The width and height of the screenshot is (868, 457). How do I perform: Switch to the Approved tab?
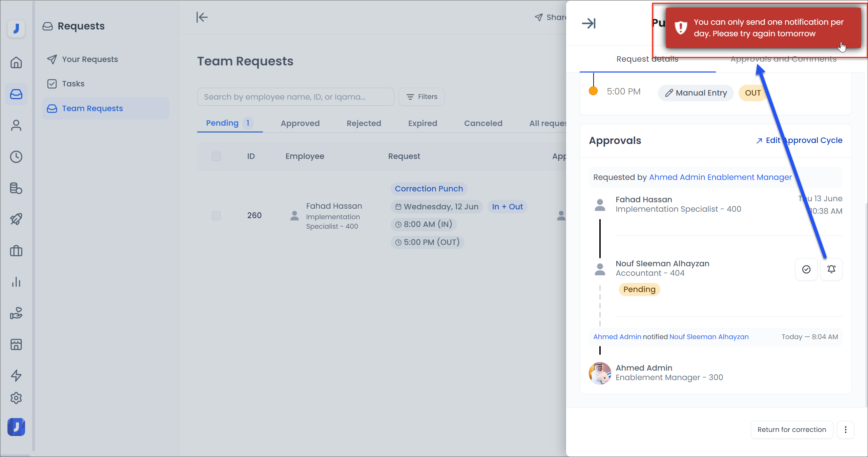[x=300, y=123]
